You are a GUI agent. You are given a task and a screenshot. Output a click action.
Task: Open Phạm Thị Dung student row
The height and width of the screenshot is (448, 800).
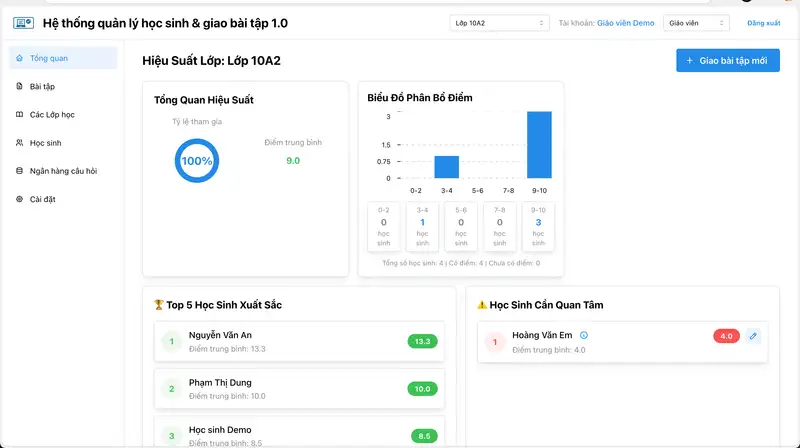pyautogui.click(x=299, y=389)
